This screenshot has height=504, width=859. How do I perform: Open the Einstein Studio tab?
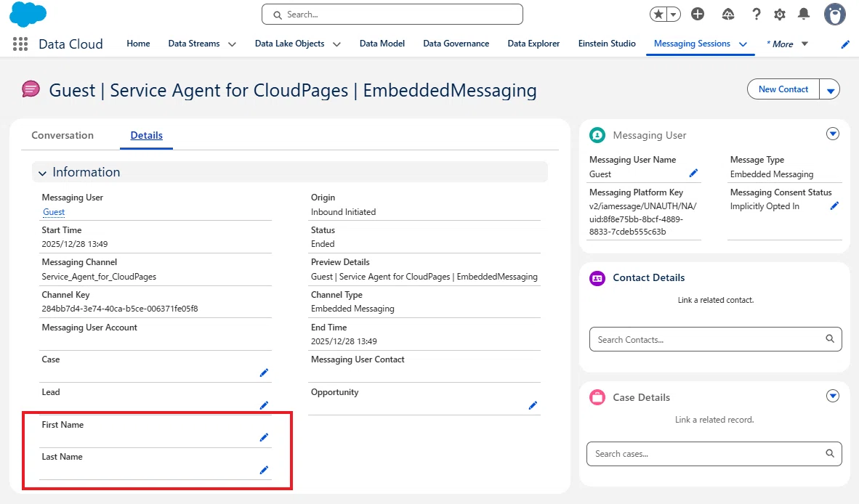click(606, 44)
